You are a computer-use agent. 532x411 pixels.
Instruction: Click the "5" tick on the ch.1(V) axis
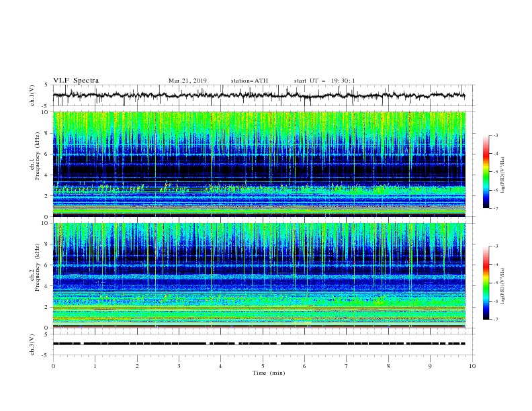46,85
